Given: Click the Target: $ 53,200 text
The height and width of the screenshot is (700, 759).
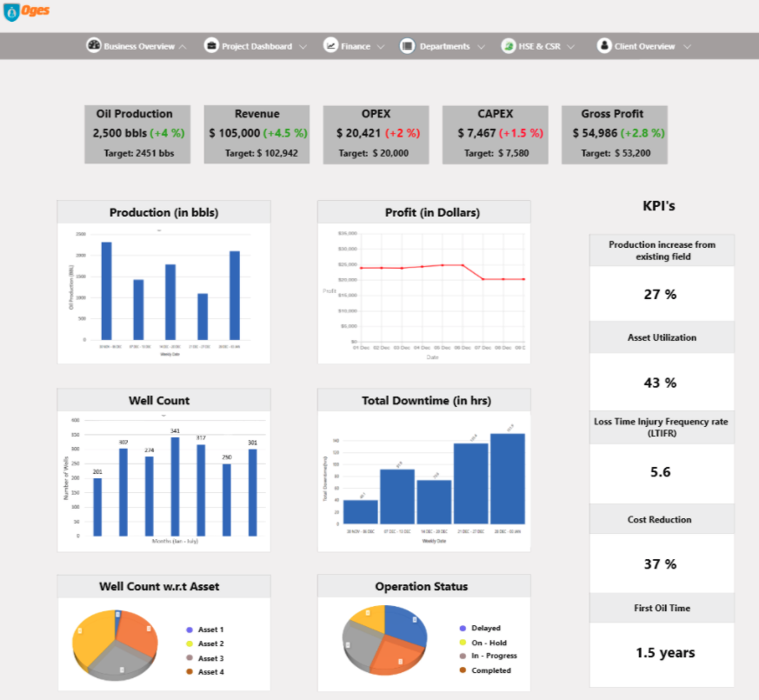Looking at the screenshot, I should pyautogui.click(x=616, y=153).
